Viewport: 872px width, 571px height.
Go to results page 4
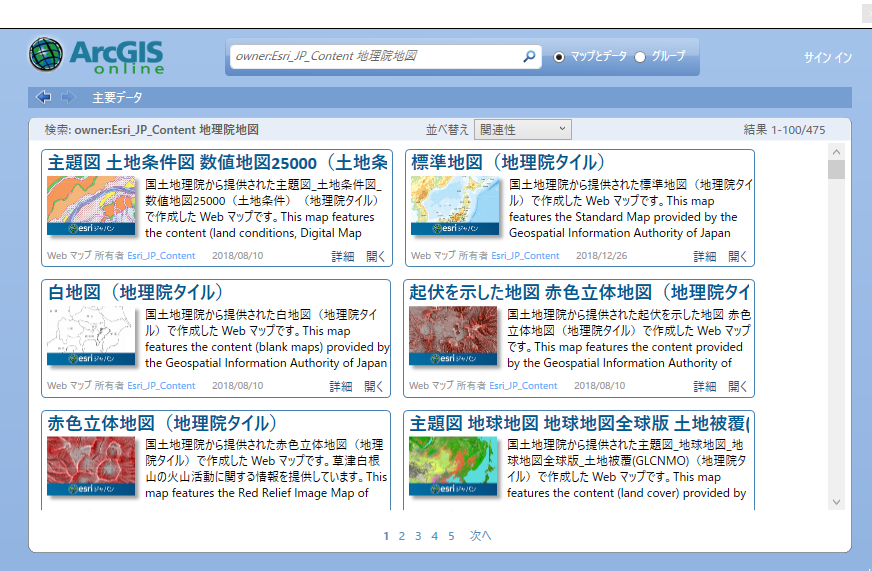point(435,536)
